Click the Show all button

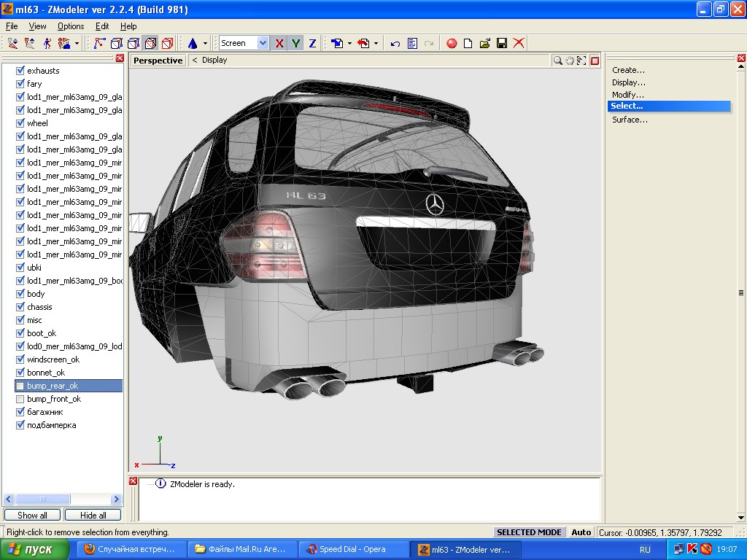coord(32,516)
